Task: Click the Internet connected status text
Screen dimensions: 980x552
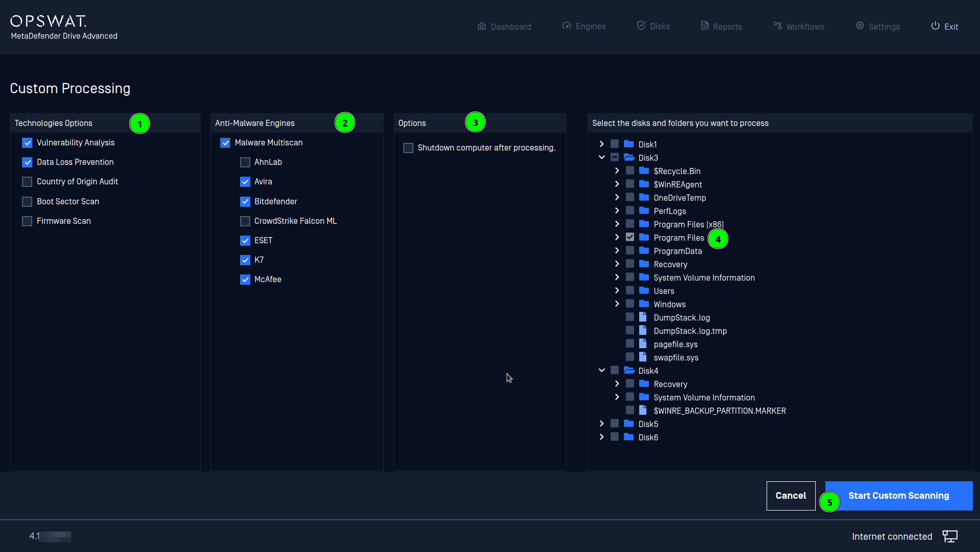Action: click(x=892, y=537)
